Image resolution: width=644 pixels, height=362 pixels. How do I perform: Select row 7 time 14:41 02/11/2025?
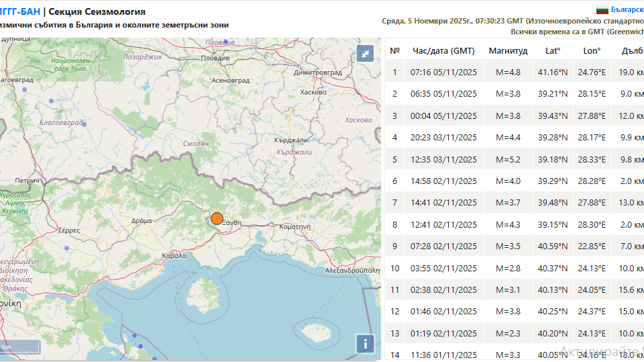(443, 202)
